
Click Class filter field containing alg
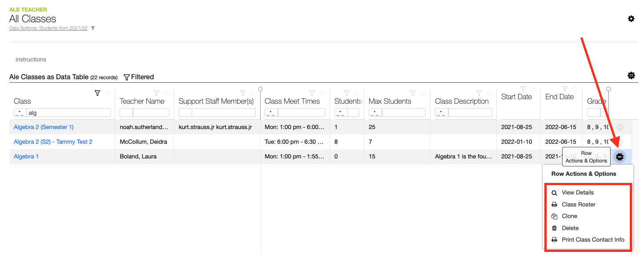click(69, 113)
